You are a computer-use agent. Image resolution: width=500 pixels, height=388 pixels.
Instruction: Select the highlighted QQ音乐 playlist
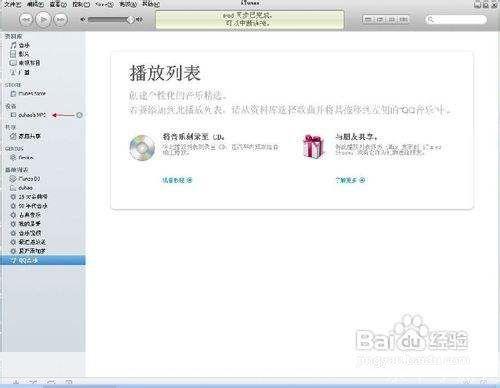pos(43,260)
